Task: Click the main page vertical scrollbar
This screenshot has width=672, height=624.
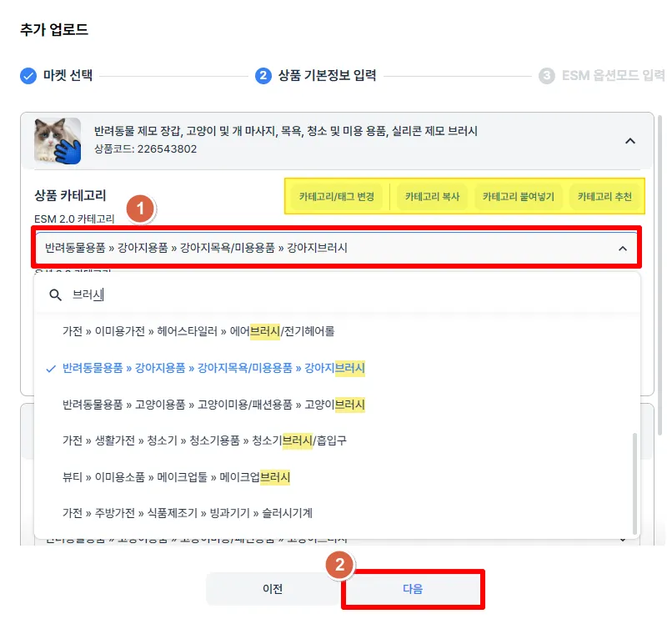Action: [660, 274]
